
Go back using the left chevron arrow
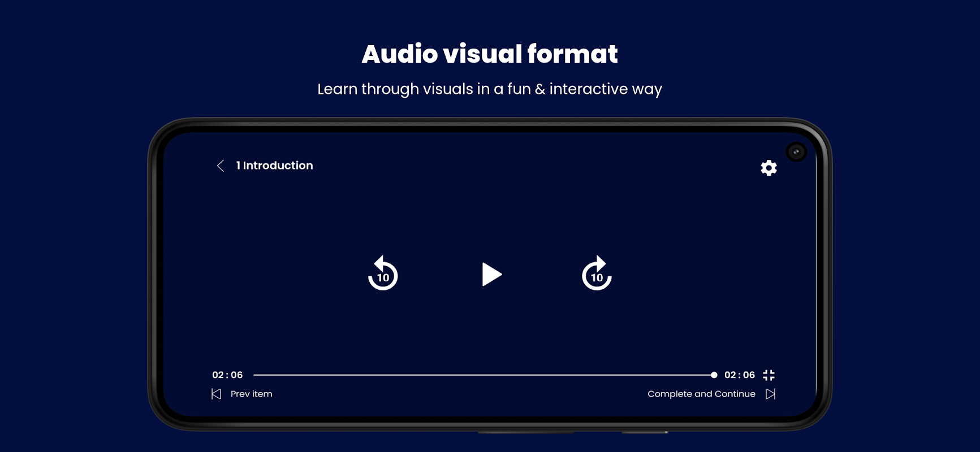pyautogui.click(x=221, y=166)
